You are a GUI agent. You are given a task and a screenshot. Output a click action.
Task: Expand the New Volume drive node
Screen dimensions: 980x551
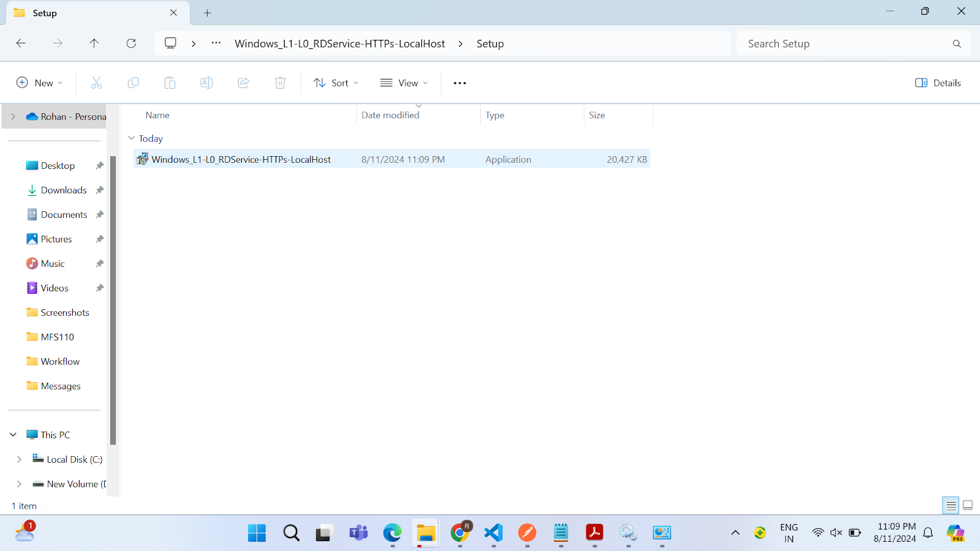point(19,484)
